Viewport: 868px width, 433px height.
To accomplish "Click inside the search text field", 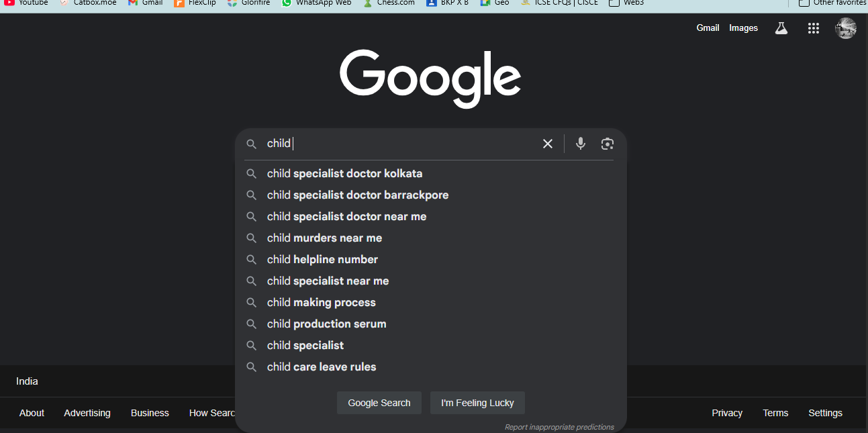I will tap(403, 144).
